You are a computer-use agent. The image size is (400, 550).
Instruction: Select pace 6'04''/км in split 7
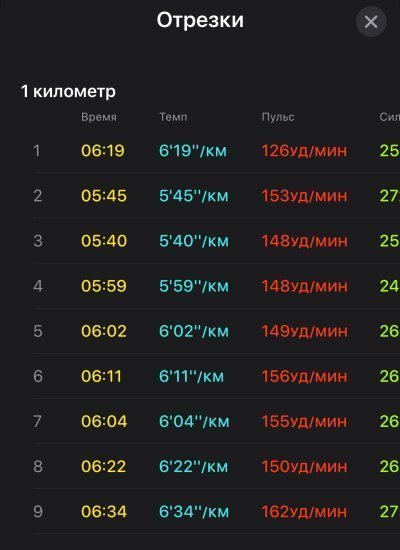[x=194, y=421]
